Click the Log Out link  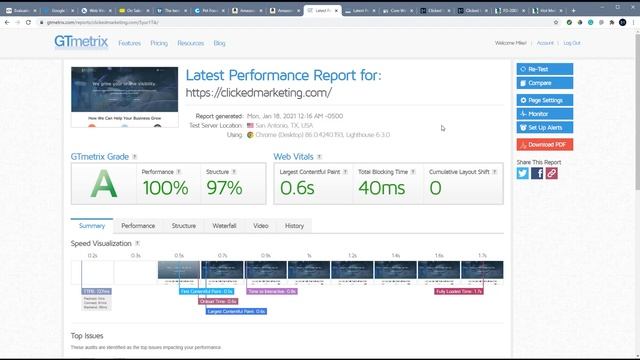pos(572,43)
